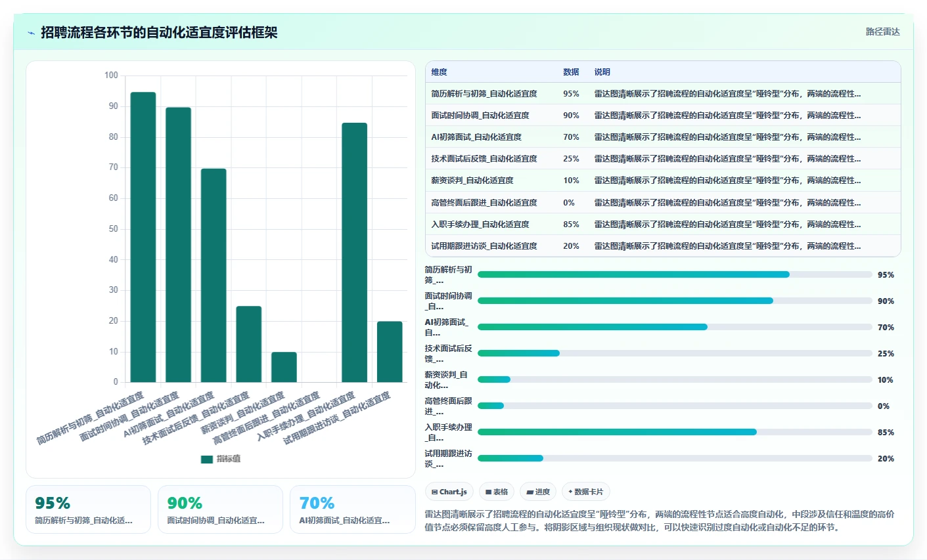Click the AI初筛面试 bar in the chart
Screen dimensions: 927x560
pyautogui.click(x=214, y=276)
